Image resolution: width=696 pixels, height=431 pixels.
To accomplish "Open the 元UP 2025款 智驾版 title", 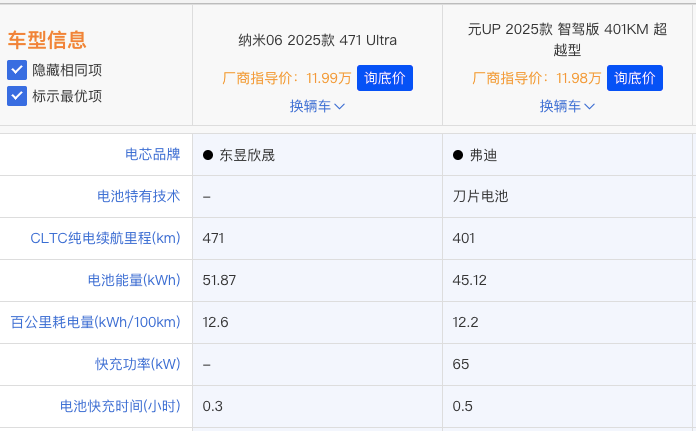I will click(x=567, y=39).
